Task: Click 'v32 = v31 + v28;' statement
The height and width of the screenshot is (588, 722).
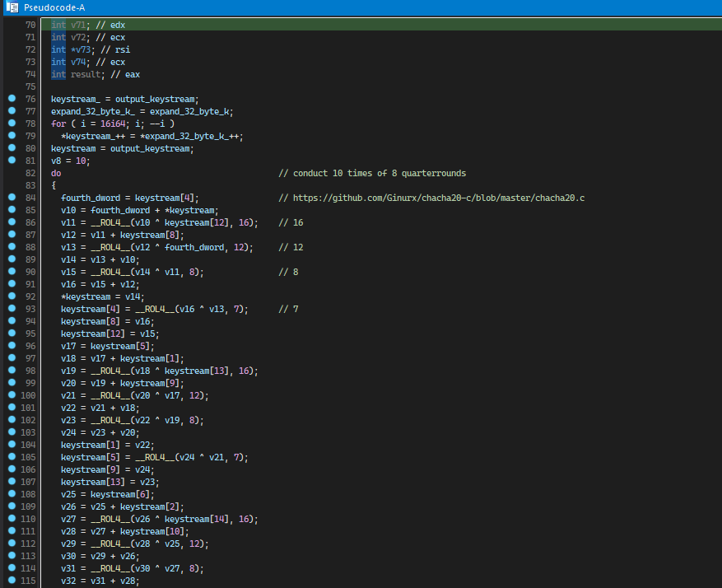Action: pos(100,581)
